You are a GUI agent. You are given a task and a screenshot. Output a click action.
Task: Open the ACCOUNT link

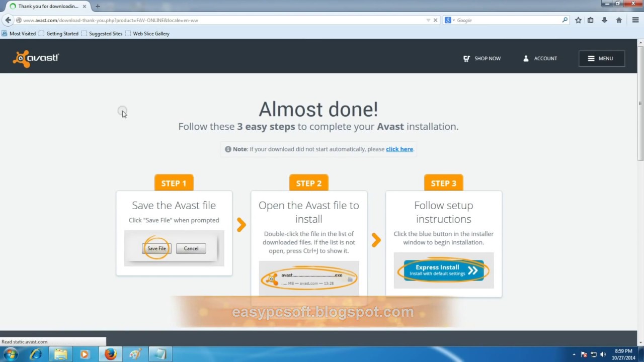pos(540,58)
